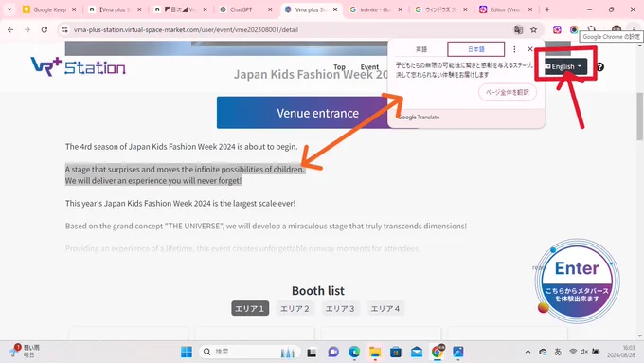Screen dimensions: 644x363
Task: Open the English language dropdown
Action: point(565,66)
